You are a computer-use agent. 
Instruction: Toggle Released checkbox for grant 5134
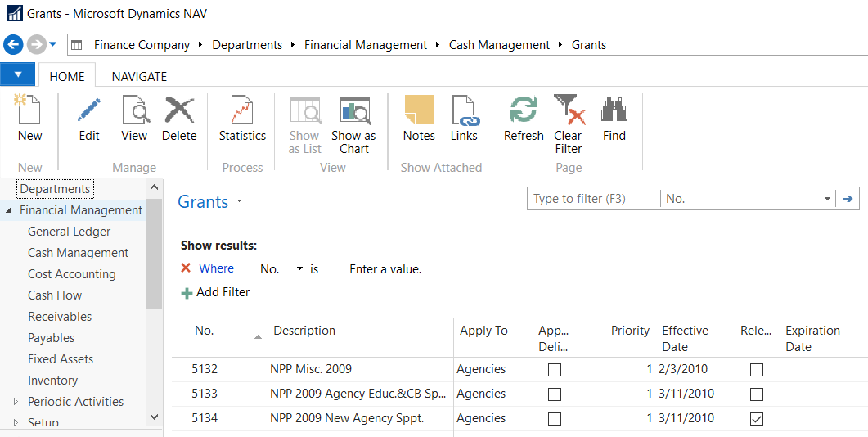tap(757, 419)
